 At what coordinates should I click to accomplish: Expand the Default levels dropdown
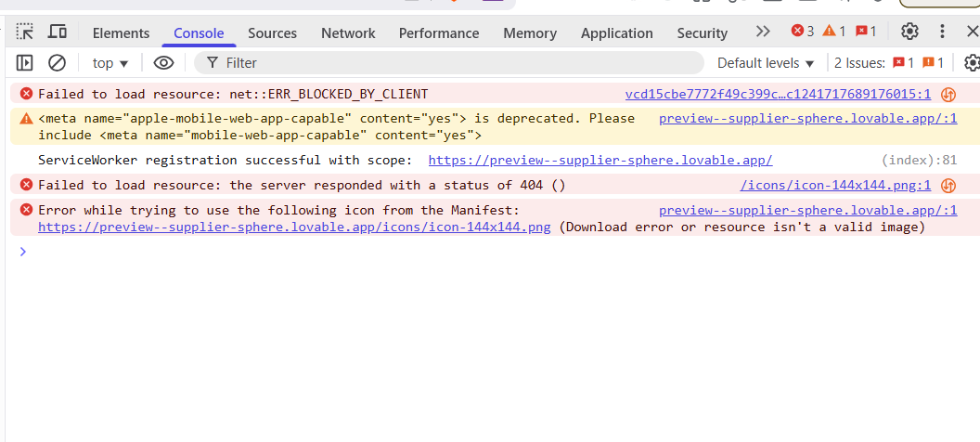tap(766, 63)
